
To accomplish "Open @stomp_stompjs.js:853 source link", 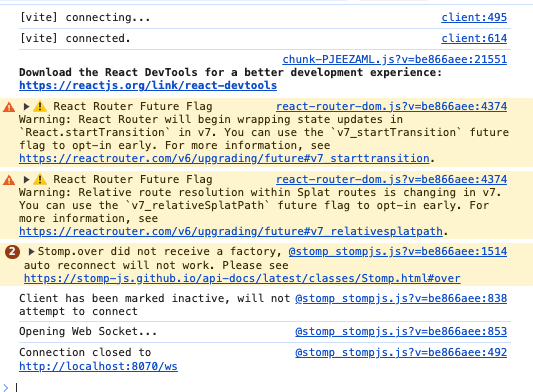I will coord(401,331).
